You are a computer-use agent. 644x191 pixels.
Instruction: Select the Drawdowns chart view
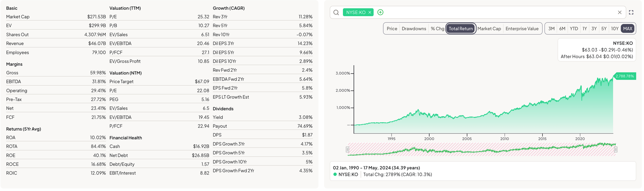pos(414,29)
